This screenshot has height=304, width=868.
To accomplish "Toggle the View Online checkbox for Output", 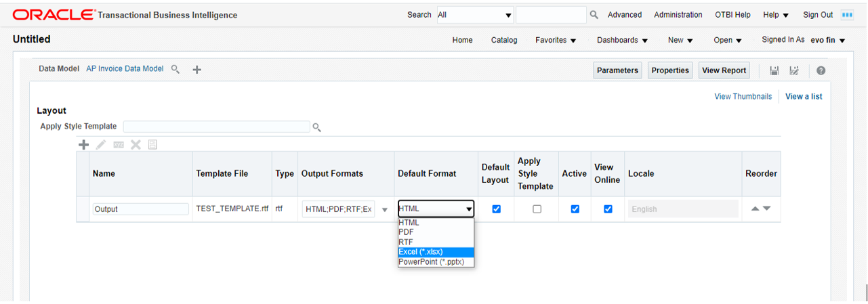I will point(608,209).
